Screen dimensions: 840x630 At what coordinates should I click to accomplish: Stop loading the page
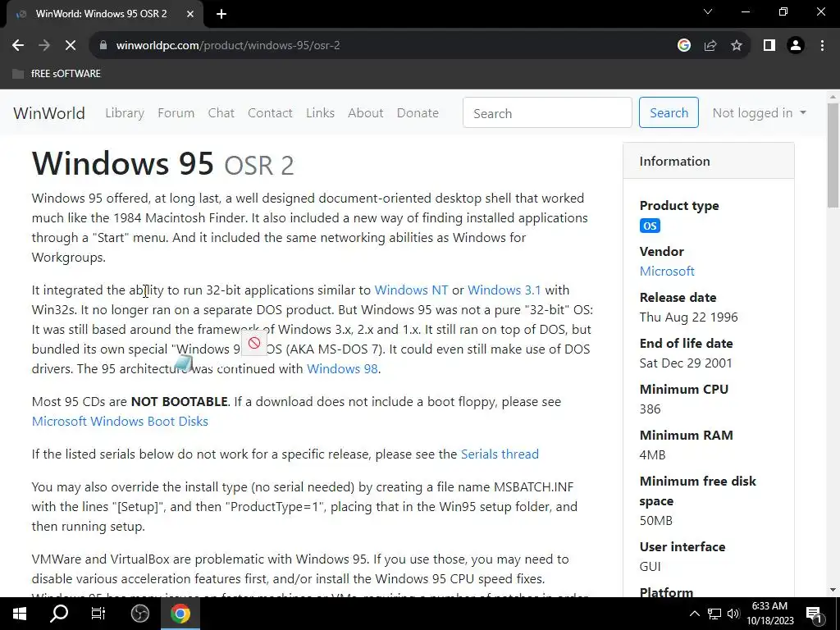click(x=71, y=46)
